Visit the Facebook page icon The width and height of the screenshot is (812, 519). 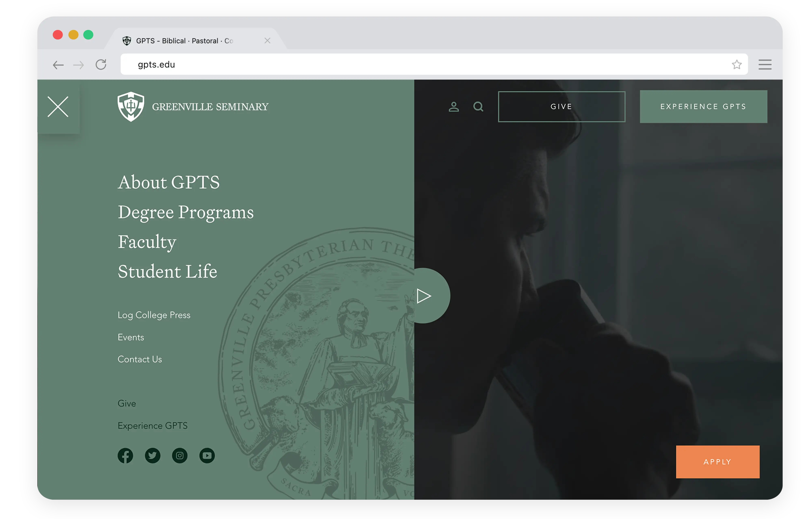125,456
